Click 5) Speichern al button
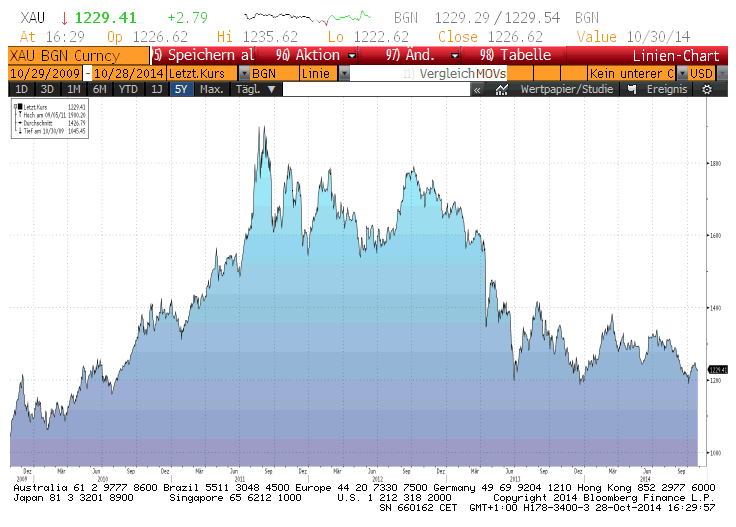 coord(202,55)
